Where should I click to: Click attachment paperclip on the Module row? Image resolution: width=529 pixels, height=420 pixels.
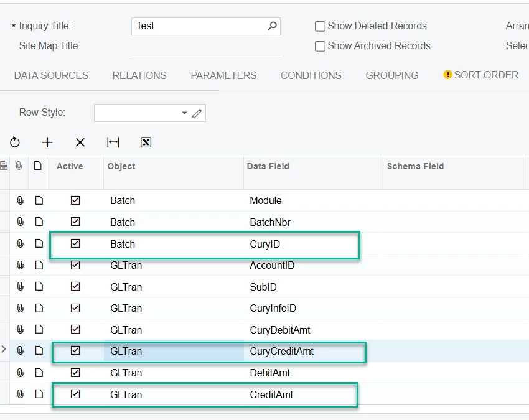coord(20,201)
